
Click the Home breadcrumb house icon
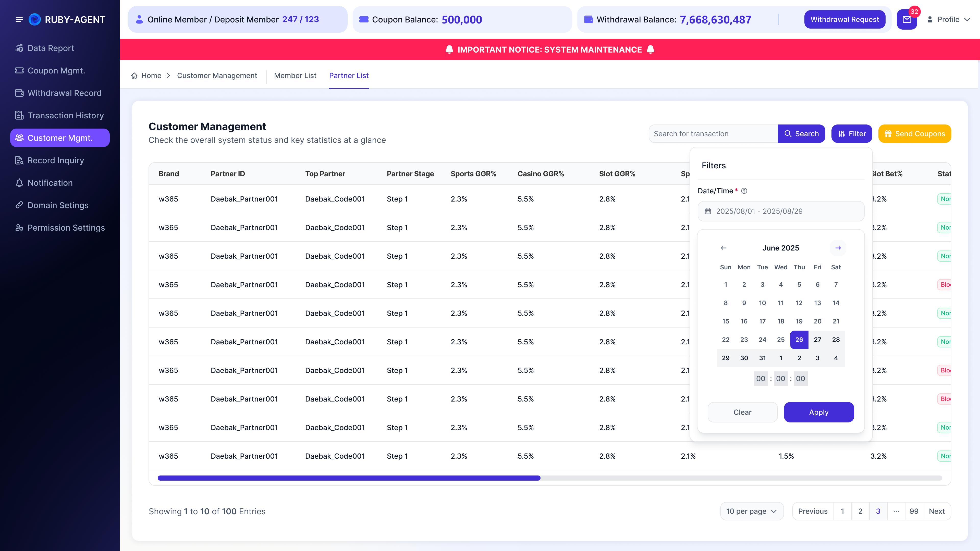click(x=134, y=76)
